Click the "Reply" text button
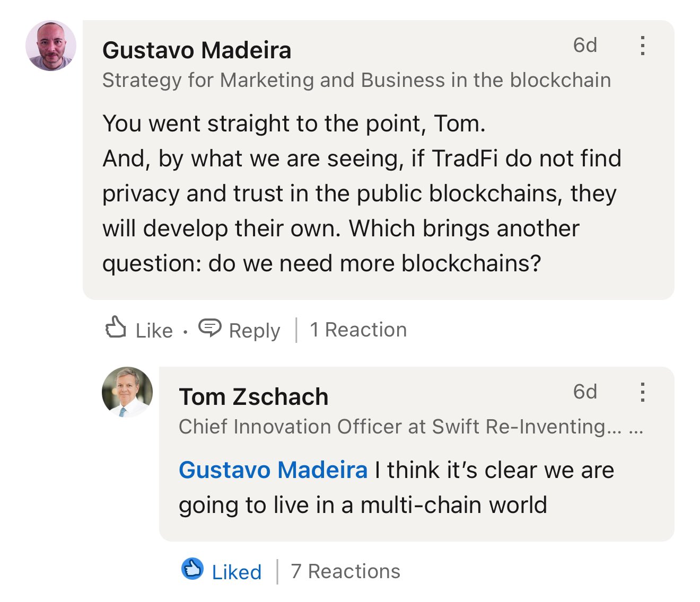Screen dimensions: 700x602 (254, 331)
